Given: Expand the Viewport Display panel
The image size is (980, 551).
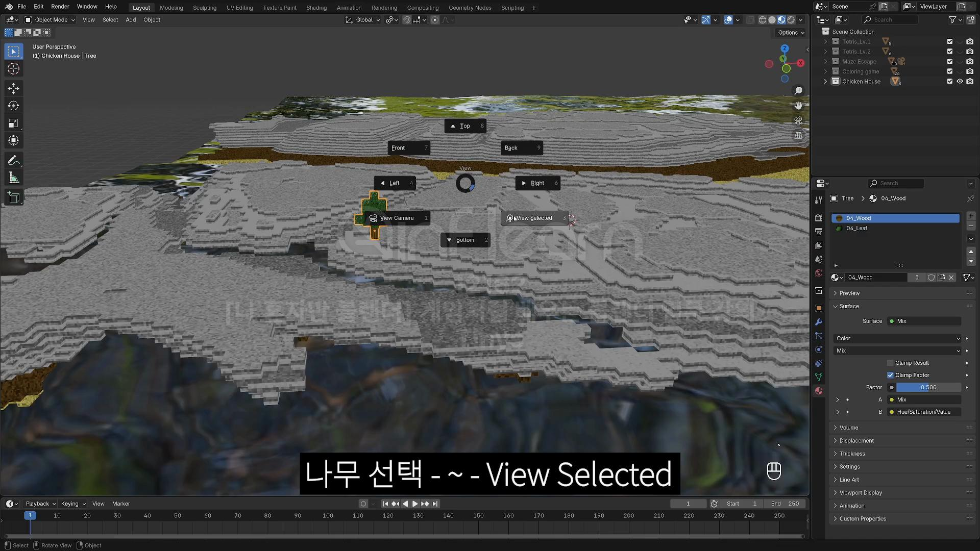Looking at the screenshot, I should tap(861, 493).
